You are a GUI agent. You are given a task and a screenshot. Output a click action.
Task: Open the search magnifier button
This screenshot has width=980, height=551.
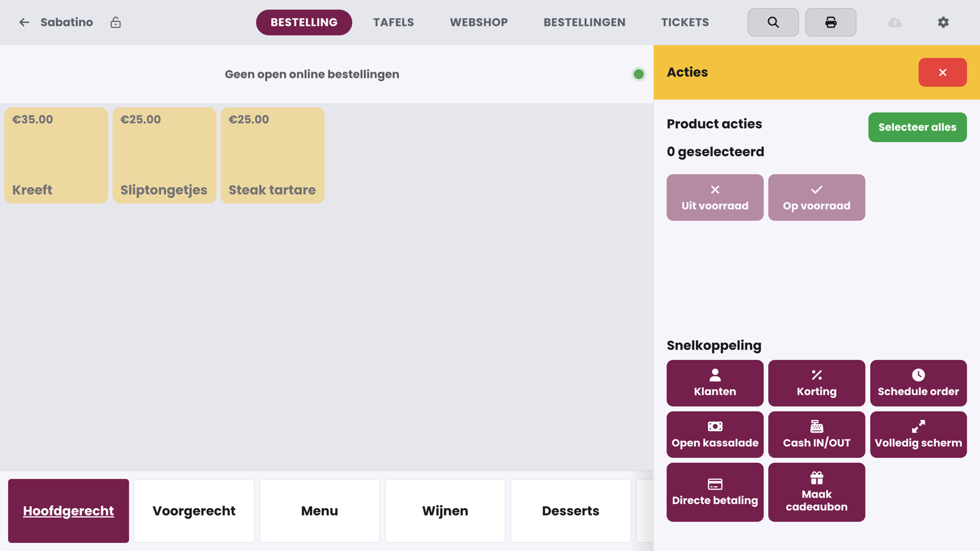pos(773,22)
